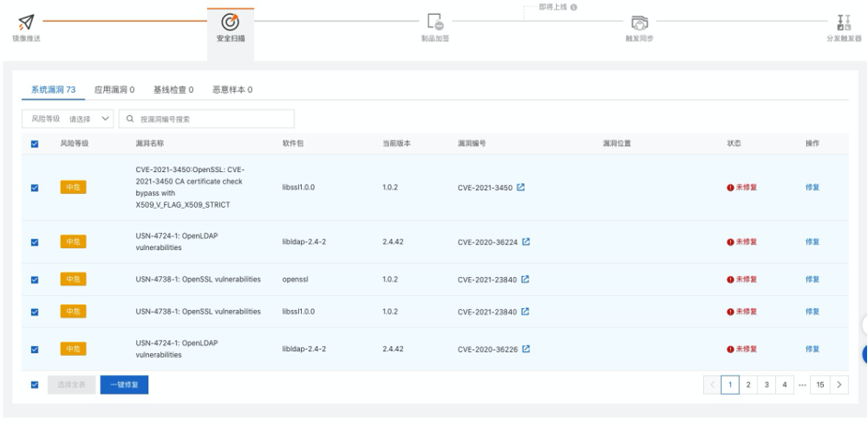This screenshot has height=425, width=868.
Task: Go to page 3
Action: tap(766, 385)
